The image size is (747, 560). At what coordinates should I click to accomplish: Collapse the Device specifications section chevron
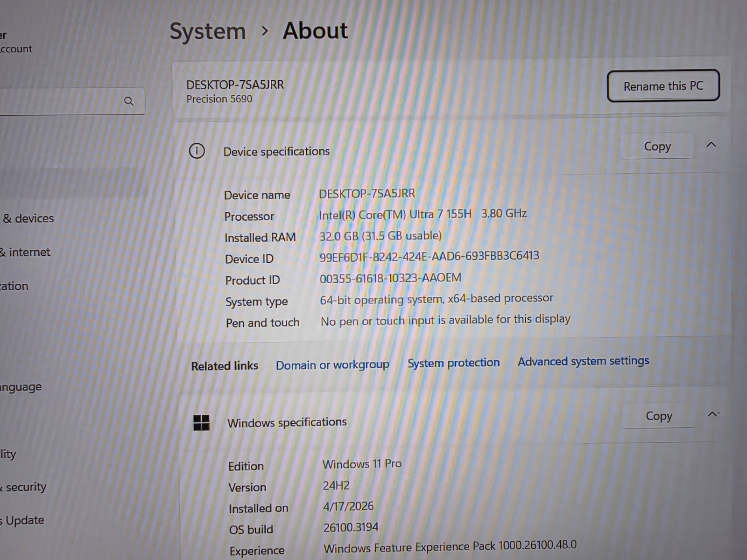coord(711,145)
